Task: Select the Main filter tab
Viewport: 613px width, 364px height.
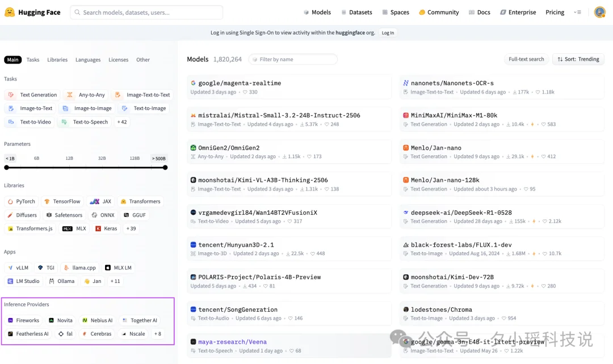Action: tap(12, 60)
